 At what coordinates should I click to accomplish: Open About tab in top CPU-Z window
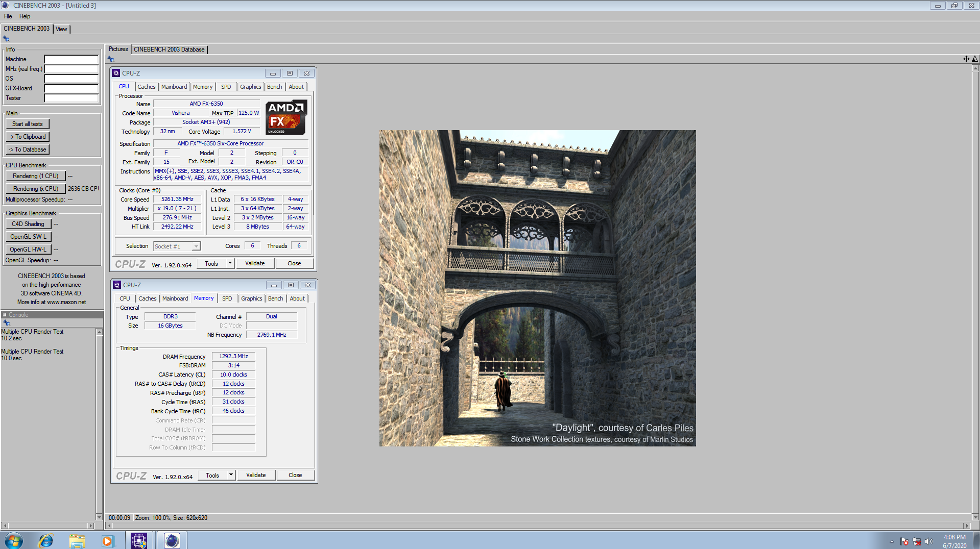click(296, 87)
